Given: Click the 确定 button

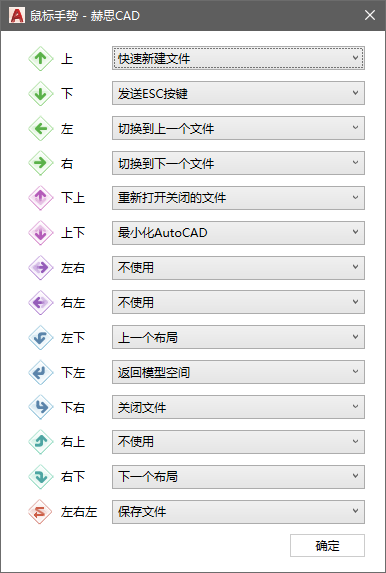Looking at the screenshot, I should click(328, 546).
